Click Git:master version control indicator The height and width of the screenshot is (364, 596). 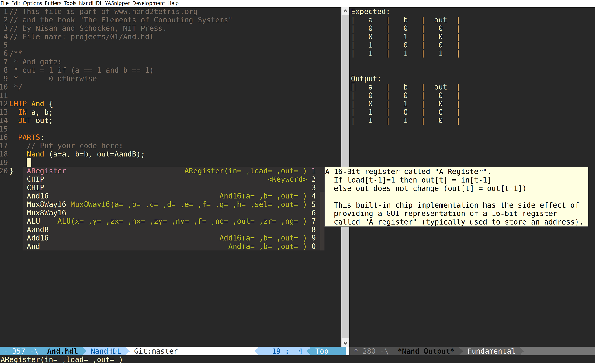point(156,352)
